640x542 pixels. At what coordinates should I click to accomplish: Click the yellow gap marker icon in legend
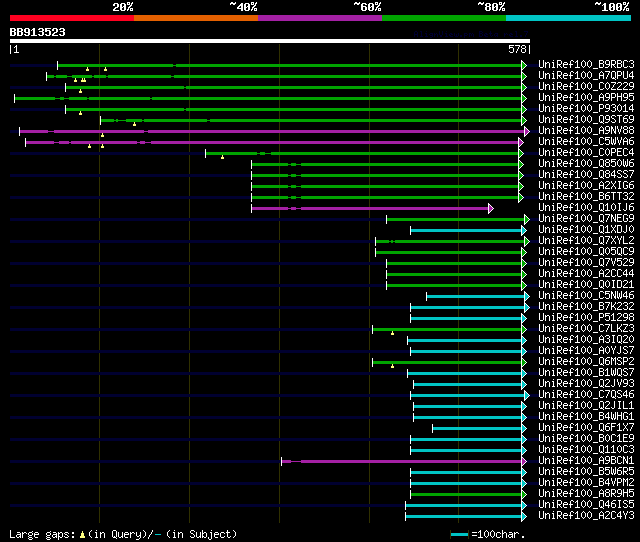[82, 534]
